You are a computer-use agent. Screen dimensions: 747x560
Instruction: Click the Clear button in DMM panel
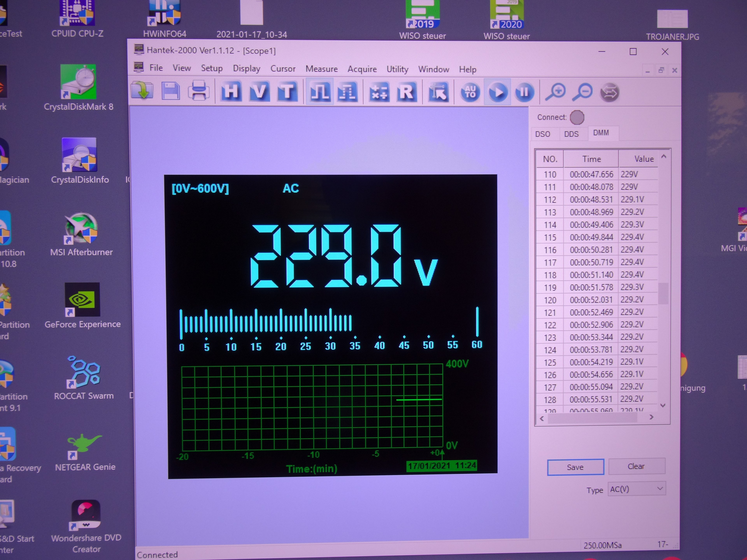click(x=636, y=466)
